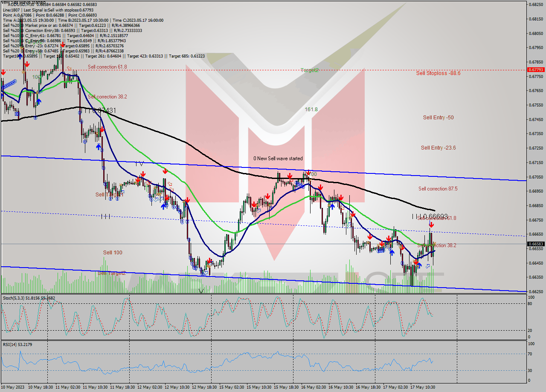Click the 'Sell 100' label
Screen dimensions: 546x392
(113, 253)
